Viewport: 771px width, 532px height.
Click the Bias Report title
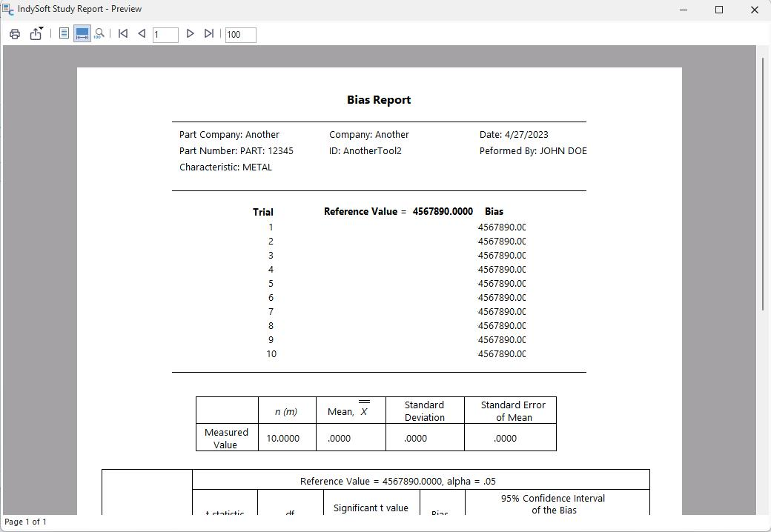379,100
